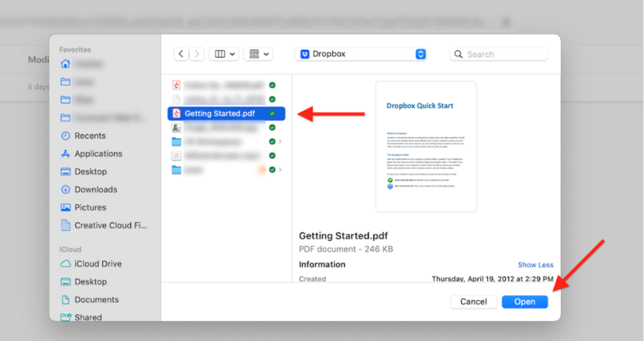Click the Getting Started.pdf title in preview
The image size is (644, 341).
pyautogui.click(x=343, y=236)
